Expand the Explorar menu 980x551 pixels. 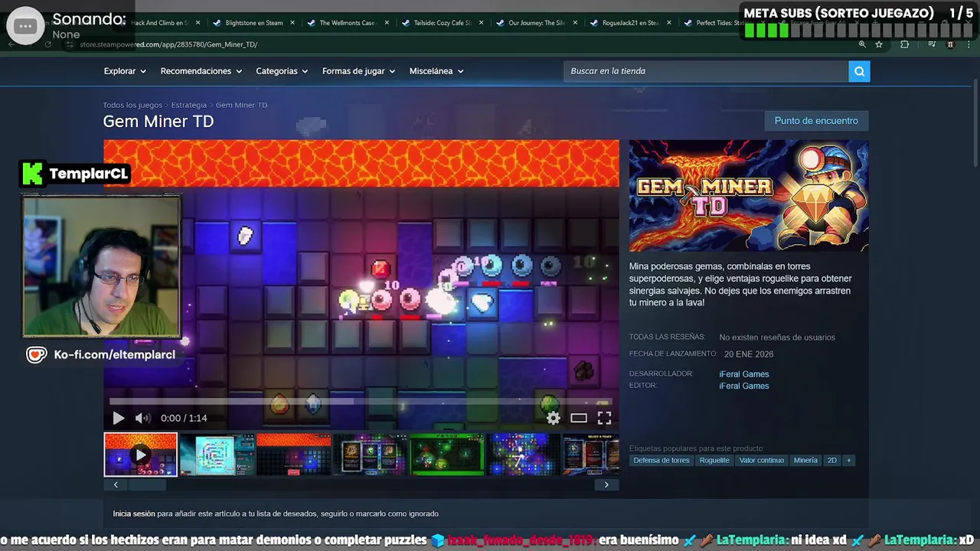[125, 71]
